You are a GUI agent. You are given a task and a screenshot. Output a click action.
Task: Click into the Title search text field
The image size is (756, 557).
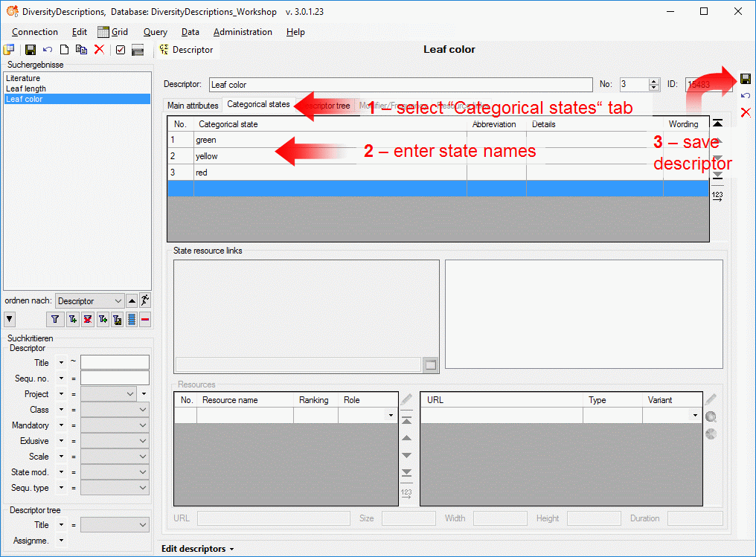(x=115, y=362)
